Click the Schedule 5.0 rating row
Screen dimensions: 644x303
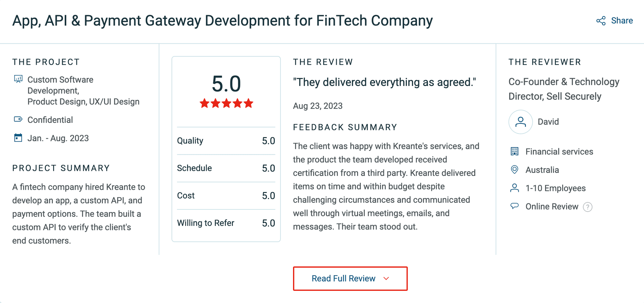point(226,168)
